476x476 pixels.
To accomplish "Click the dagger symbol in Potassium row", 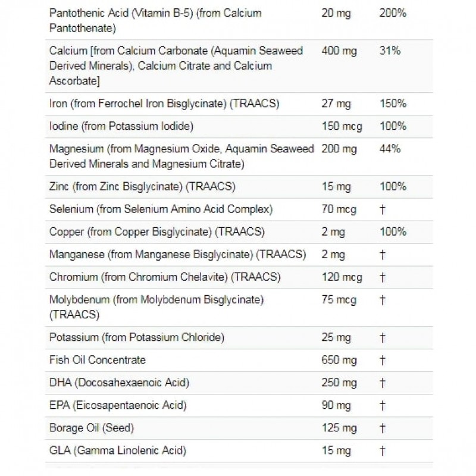I will click(x=382, y=338).
